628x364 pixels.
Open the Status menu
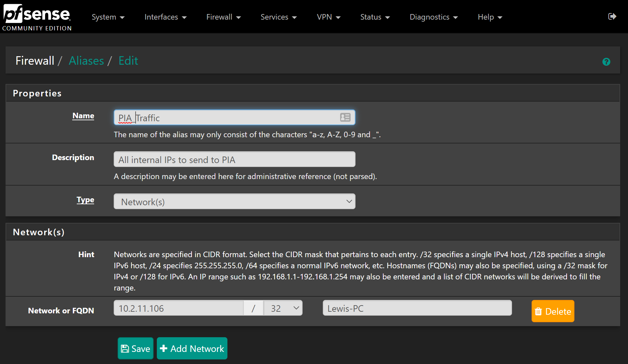(375, 17)
